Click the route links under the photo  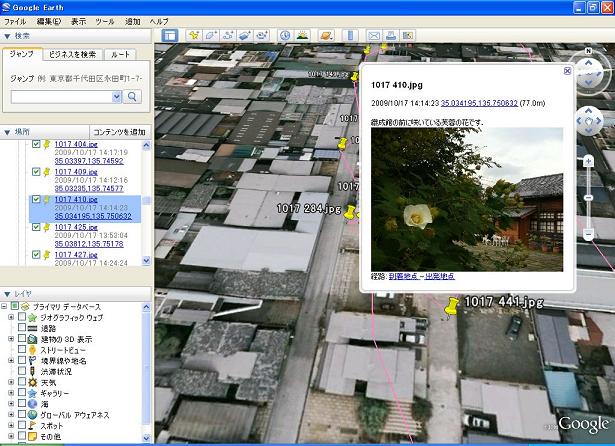[x=422, y=276]
